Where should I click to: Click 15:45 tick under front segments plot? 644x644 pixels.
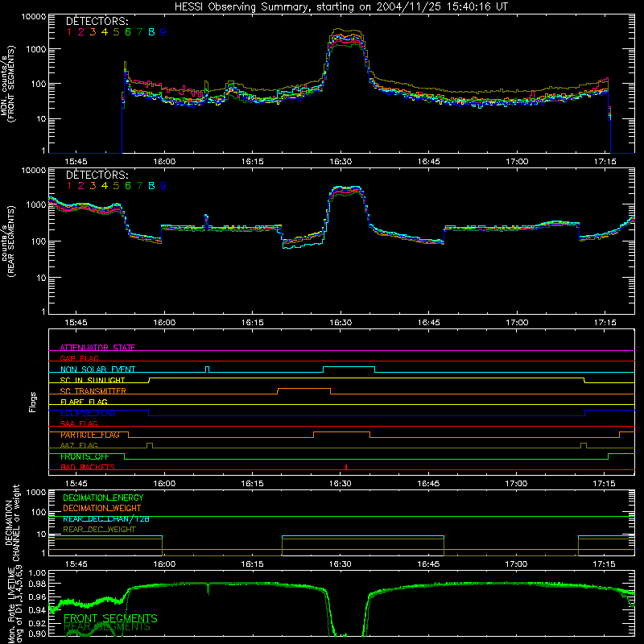(x=76, y=162)
